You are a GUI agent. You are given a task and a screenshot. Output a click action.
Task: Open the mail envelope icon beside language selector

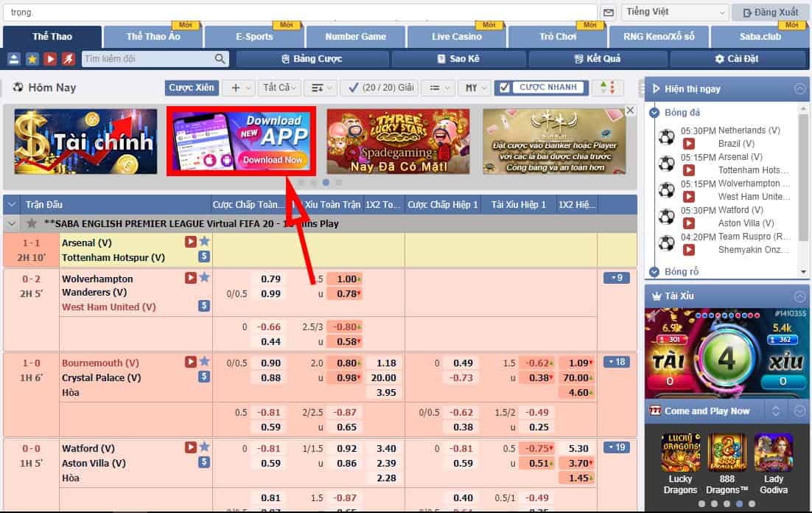pos(609,13)
